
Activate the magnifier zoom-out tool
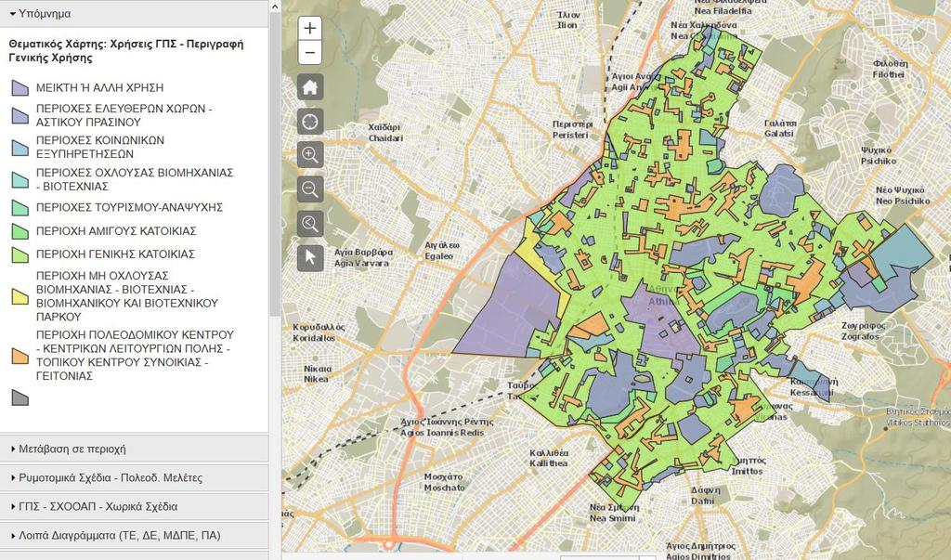[310, 189]
